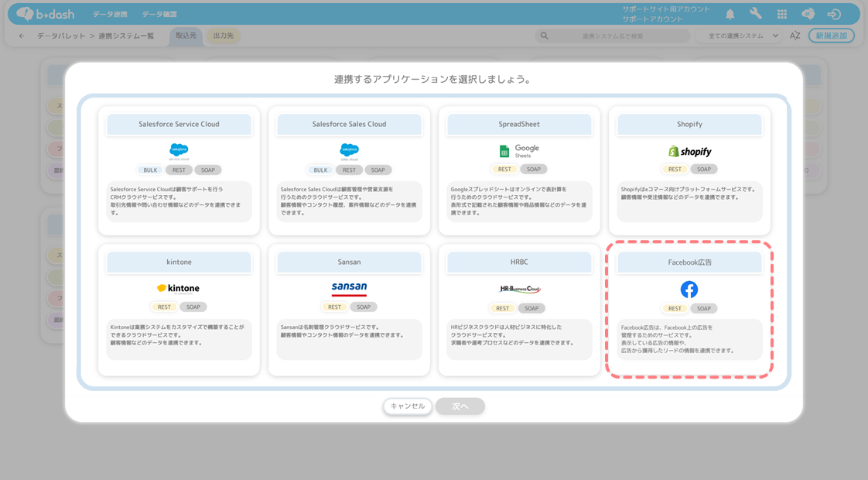
Task: Click the Google Sheets logo
Action: click(x=519, y=151)
